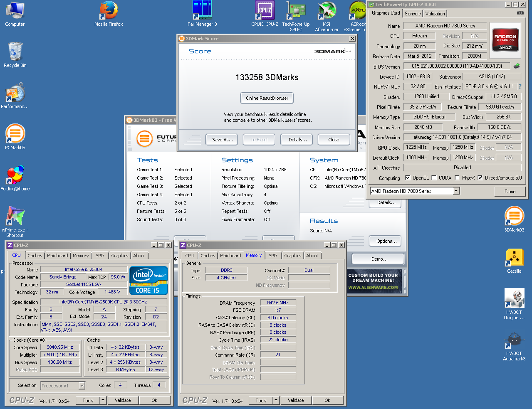Image resolution: width=532 pixels, height=409 pixels.
Task: Click Save As in 3DMark Score dialog
Action: pyautogui.click(x=223, y=140)
